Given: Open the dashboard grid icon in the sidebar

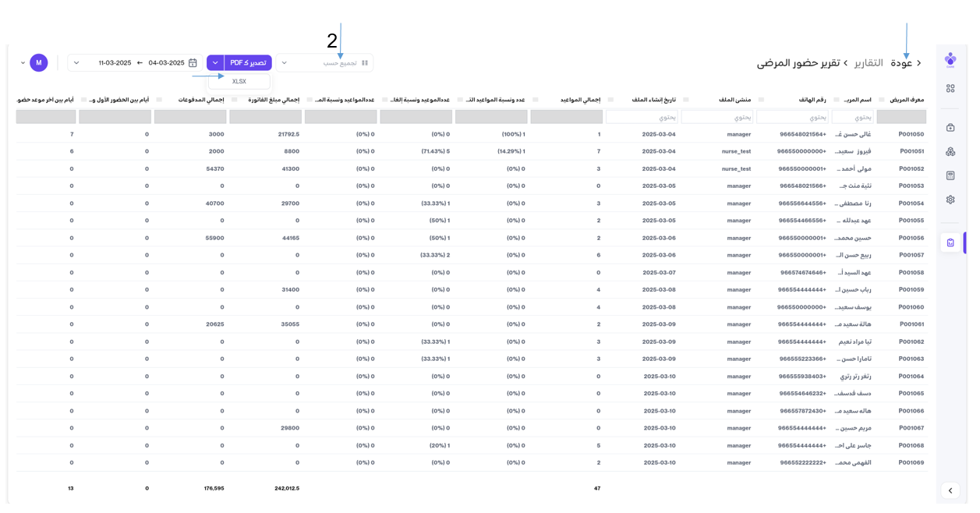Looking at the screenshot, I should pyautogui.click(x=950, y=89).
